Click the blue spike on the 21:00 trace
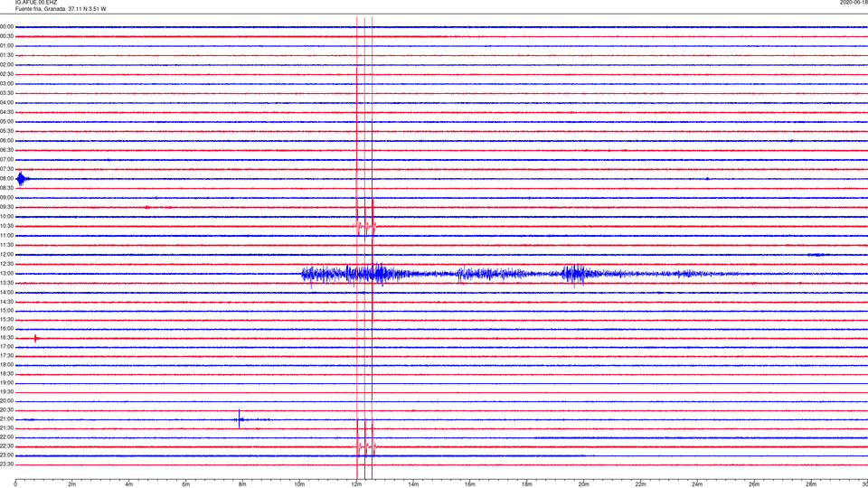This screenshot has width=868, height=488. (x=239, y=418)
